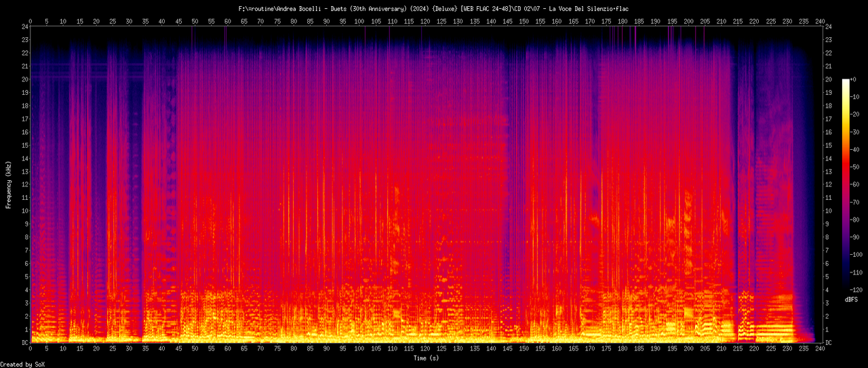The height and width of the screenshot is (368, 868).
Task: Click the "Frequency (kHz)" axis label
Action: point(8,185)
